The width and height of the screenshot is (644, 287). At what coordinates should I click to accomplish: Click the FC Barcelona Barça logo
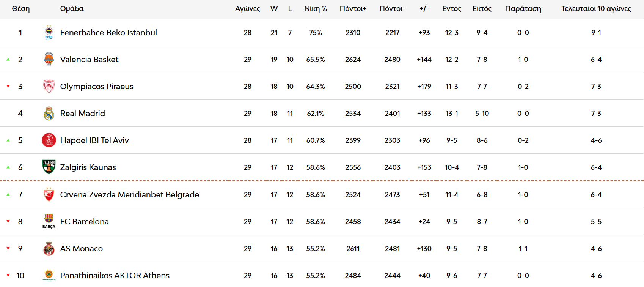pyautogui.click(x=49, y=221)
